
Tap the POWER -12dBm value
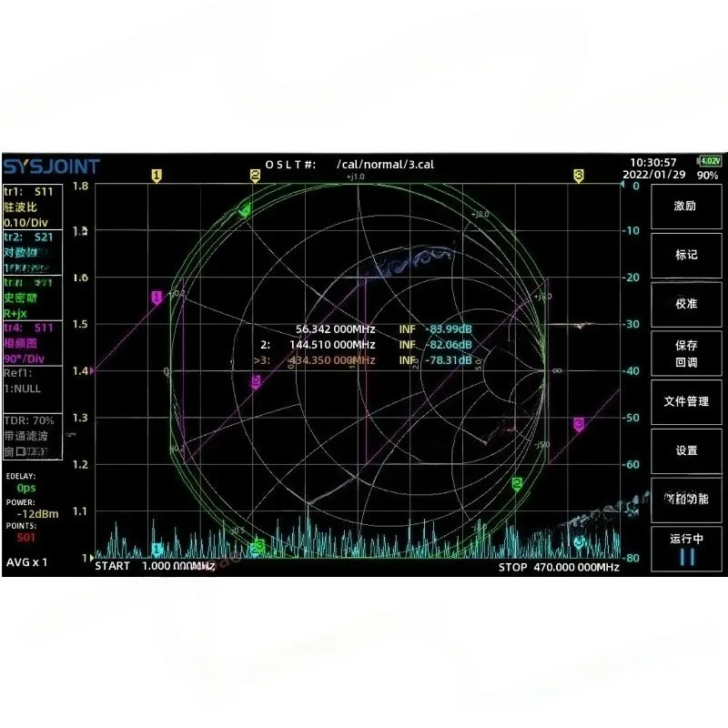coord(37,514)
